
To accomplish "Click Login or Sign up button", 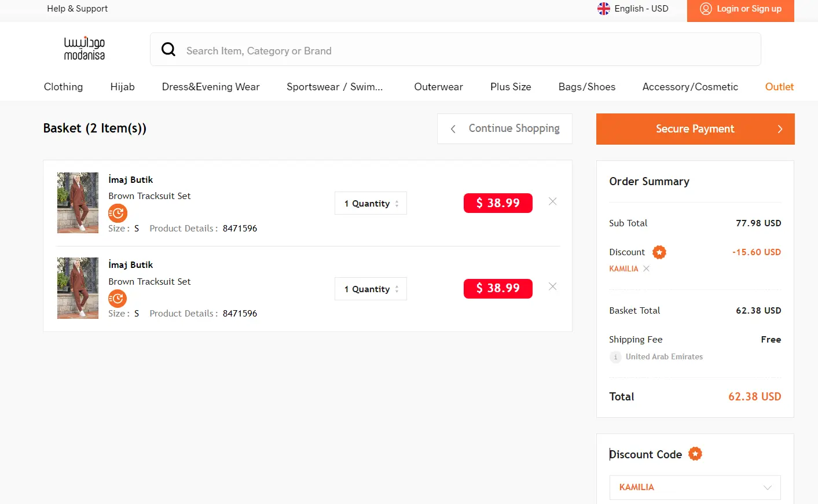I will [x=740, y=10].
